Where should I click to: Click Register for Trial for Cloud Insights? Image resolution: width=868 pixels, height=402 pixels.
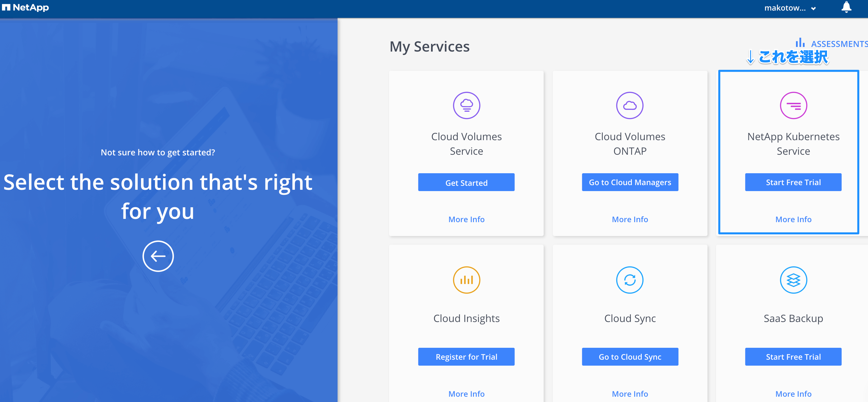pos(466,356)
